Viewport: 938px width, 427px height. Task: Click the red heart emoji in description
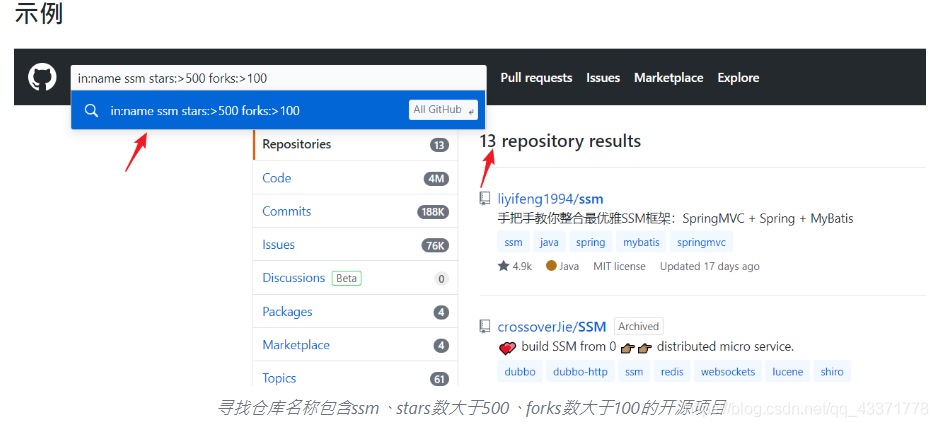pyautogui.click(x=507, y=348)
